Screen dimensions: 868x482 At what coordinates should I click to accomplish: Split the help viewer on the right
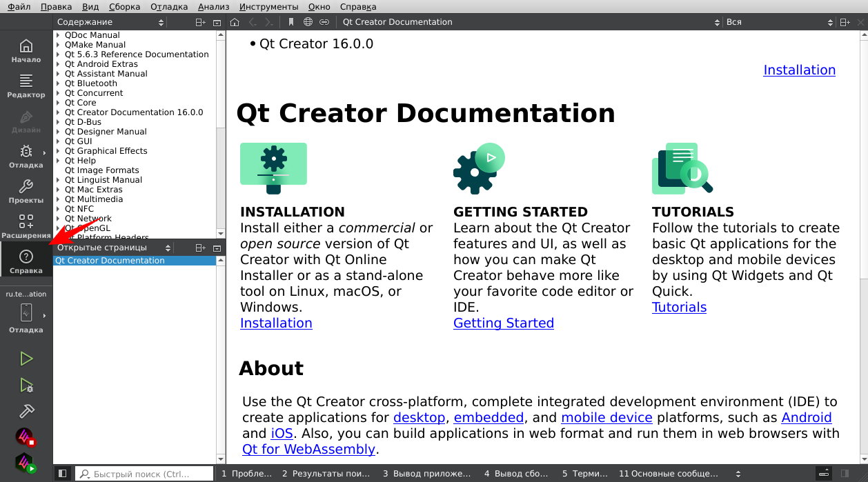pos(845,22)
